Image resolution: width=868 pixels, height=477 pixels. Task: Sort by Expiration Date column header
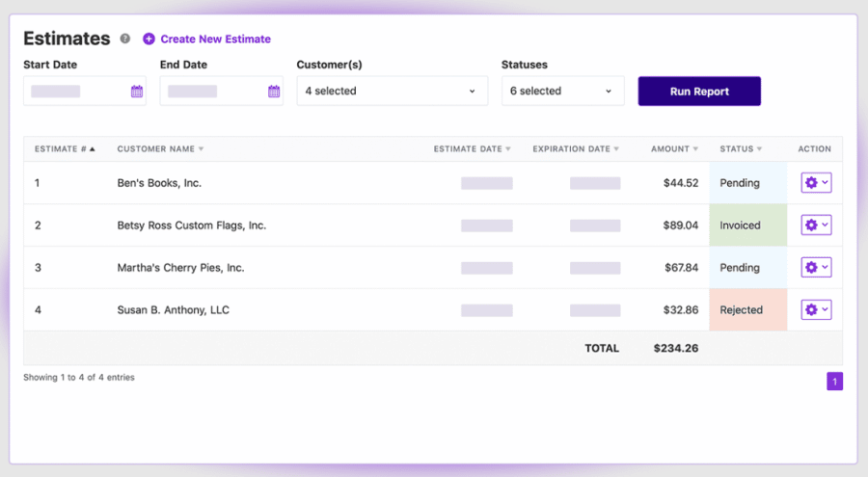pyautogui.click(x=576, y=148)
